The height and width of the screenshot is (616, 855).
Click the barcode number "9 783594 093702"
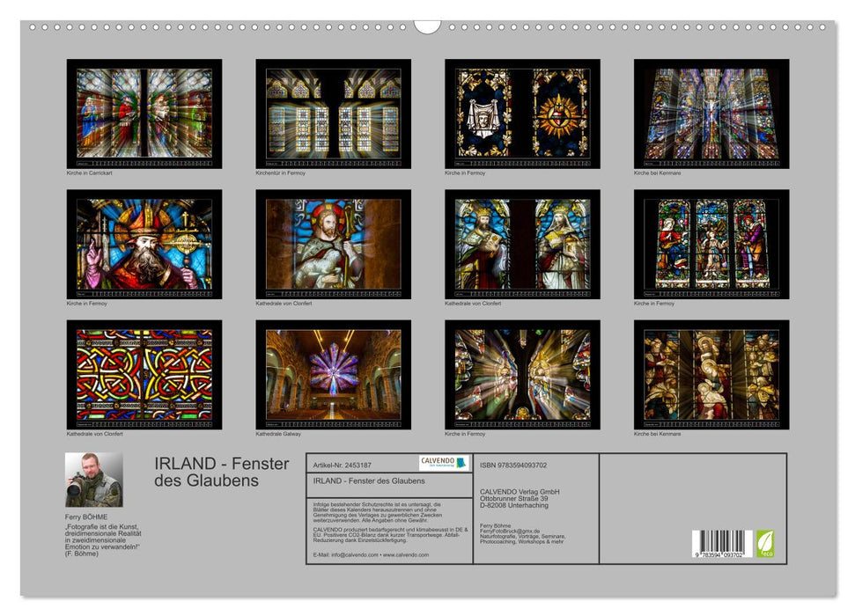tap(719, 554)
